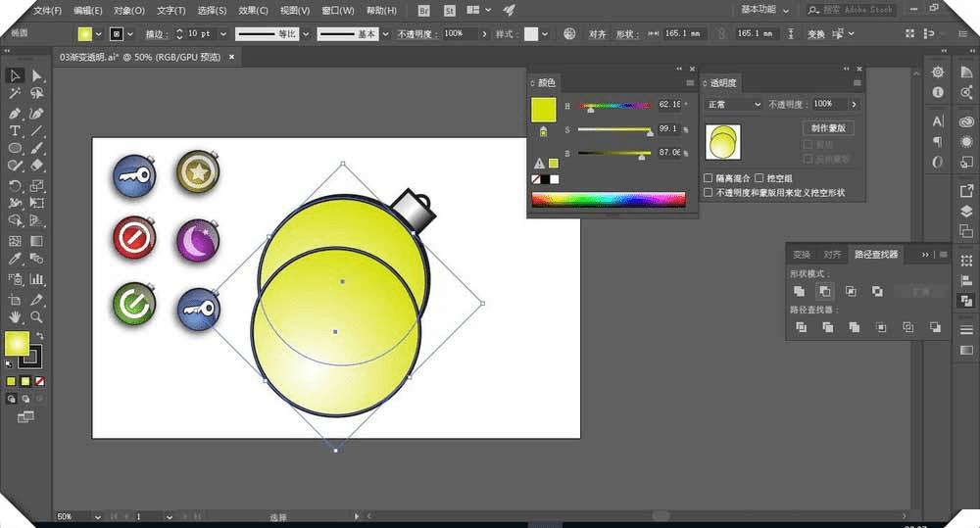Select the Type tool in the toolbar
Viewport: 980px width, 528px height.
(x=15, y=130)
